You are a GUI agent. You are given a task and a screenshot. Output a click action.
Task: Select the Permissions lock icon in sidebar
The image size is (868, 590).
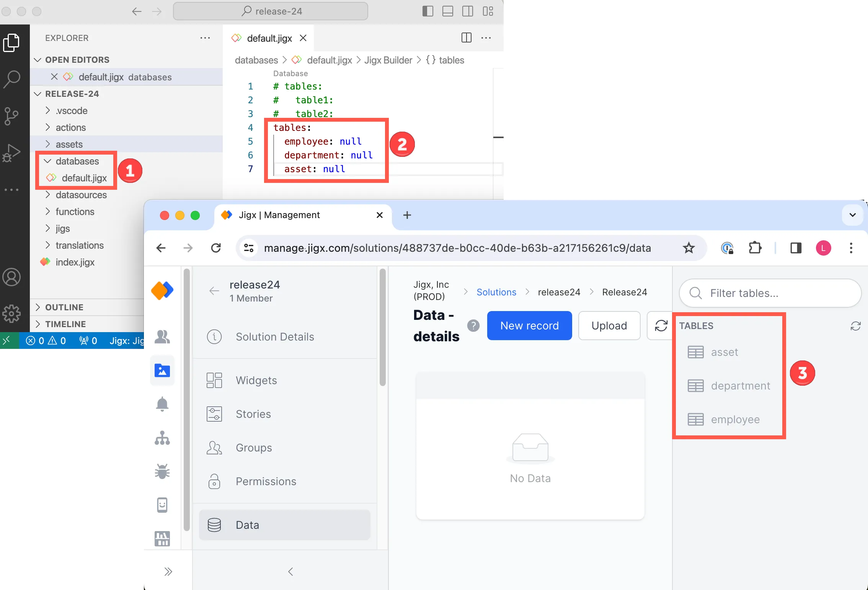[x=214, y=481]
